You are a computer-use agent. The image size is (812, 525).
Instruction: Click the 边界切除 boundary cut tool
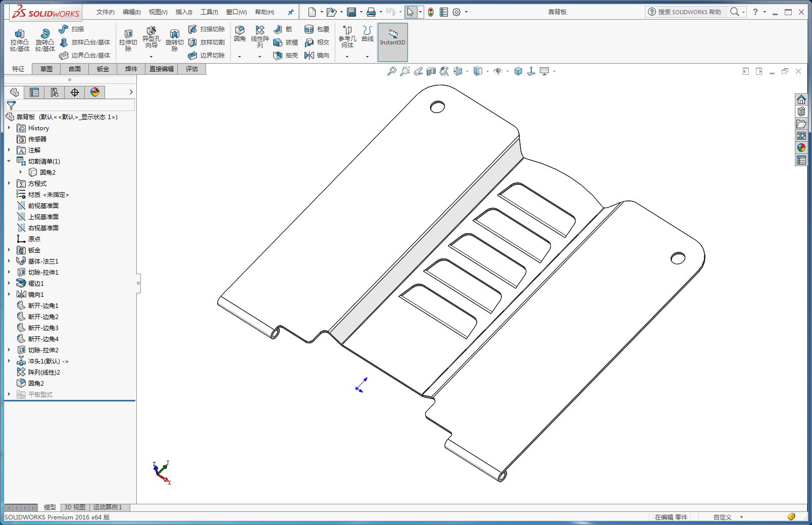coord(206,56)
